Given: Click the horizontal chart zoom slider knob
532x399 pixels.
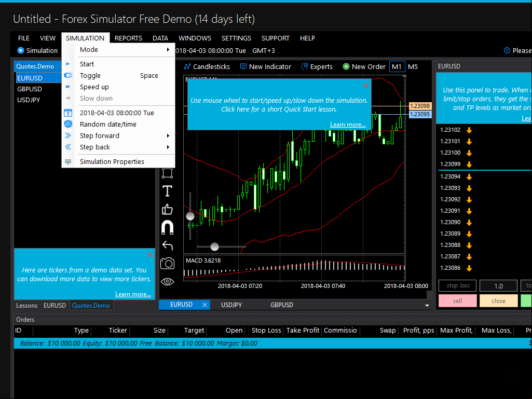Looking at the screenshot, I should pos(214,246).
